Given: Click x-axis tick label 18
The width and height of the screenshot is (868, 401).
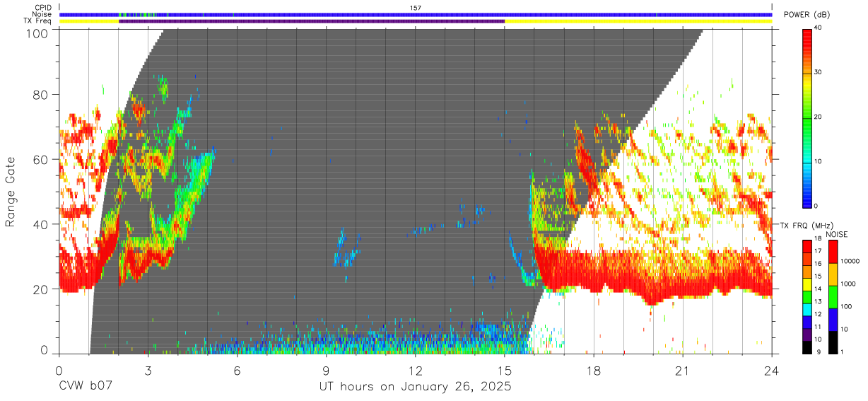Looking at the screenshot, I should click(x=594, y=371).
